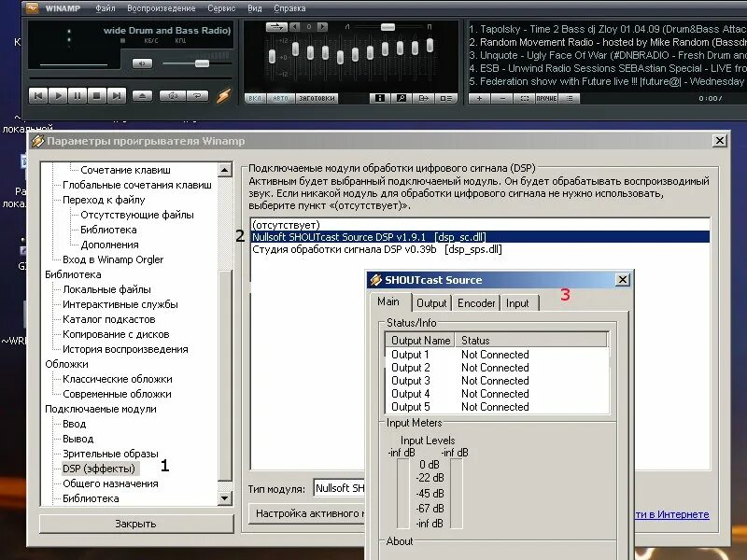
Task: Select Современные обложки tree item
Action: [118, 394]
